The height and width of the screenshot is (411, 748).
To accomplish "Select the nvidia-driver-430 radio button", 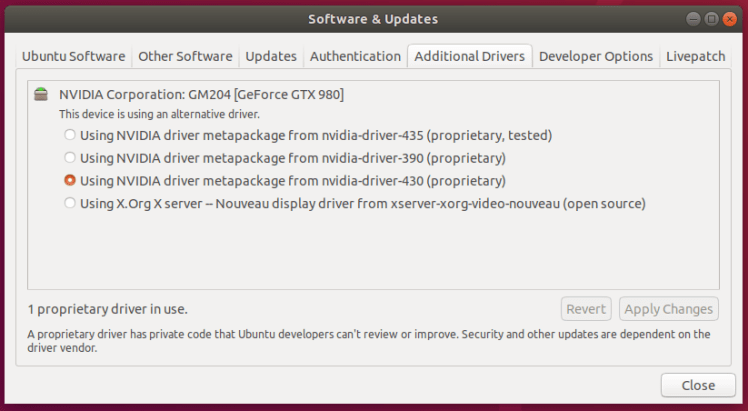I will pyautogui.click(x=69, y=181).
